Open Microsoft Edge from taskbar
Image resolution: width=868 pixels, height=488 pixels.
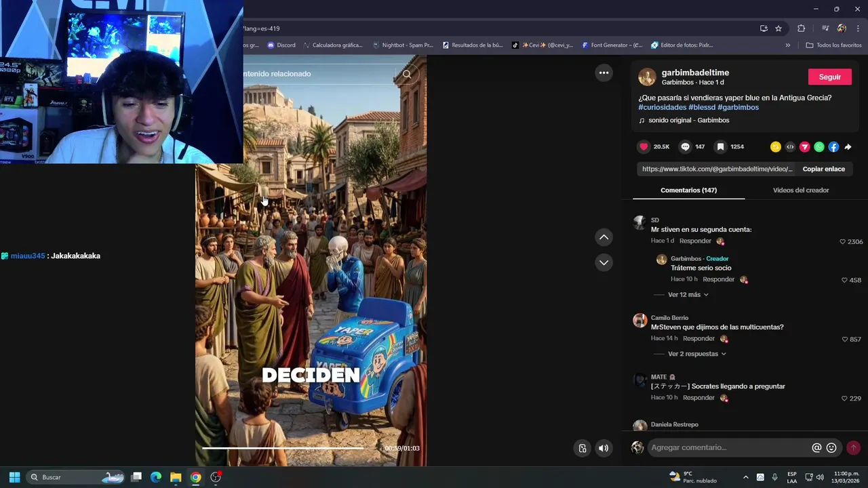[156, 477]
